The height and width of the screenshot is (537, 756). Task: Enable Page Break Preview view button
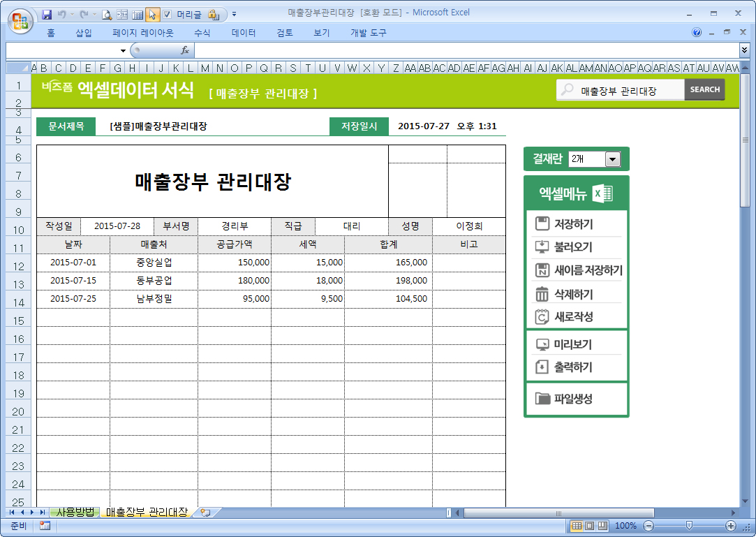602,526
